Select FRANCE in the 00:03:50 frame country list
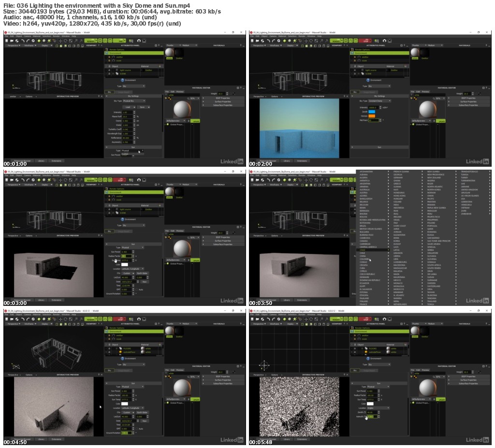 (364, 304)
